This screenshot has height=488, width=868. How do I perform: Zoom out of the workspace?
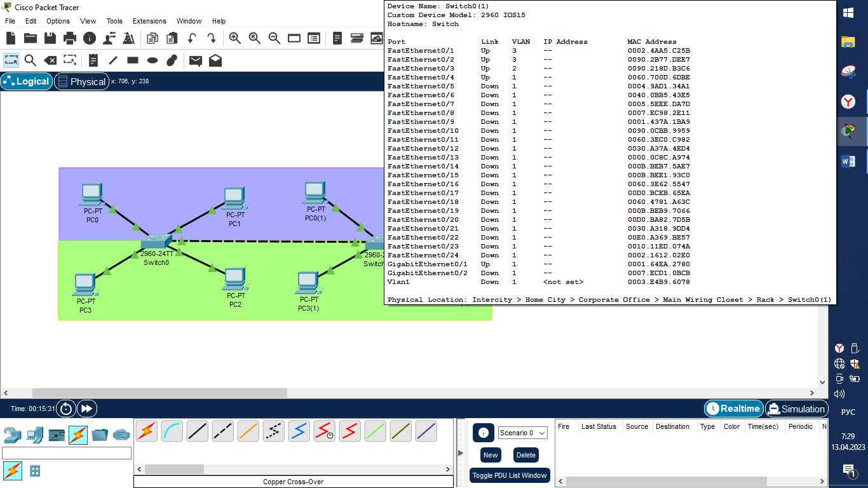point(275,38)
